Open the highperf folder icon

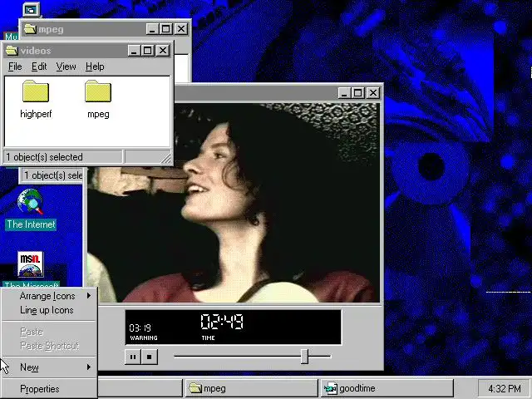(36, 91)
